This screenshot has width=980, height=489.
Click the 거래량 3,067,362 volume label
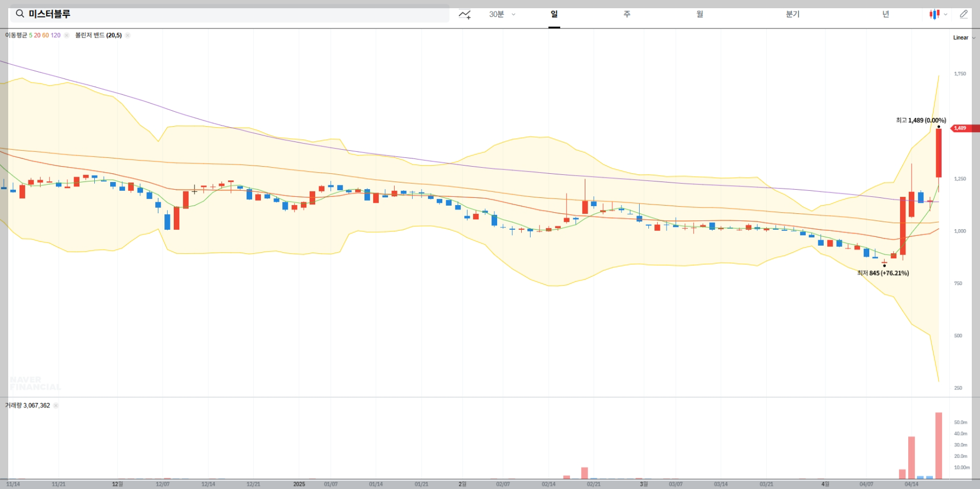tap(27, 406)
